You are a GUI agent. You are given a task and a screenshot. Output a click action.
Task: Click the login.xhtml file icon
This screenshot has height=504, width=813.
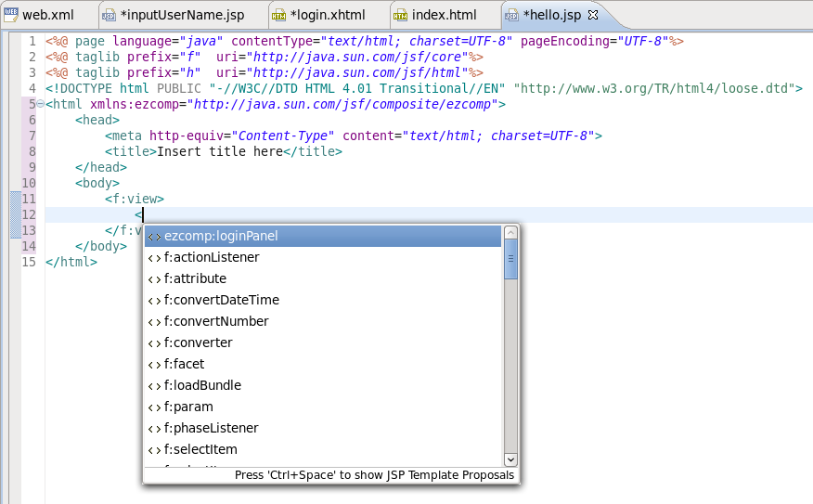(x=279, y=15)
